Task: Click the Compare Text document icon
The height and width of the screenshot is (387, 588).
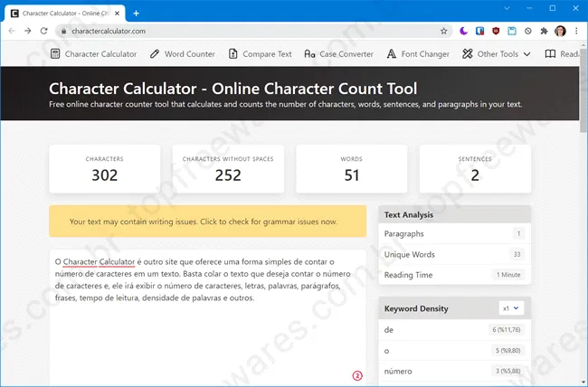Action: [x=232, y=53]
